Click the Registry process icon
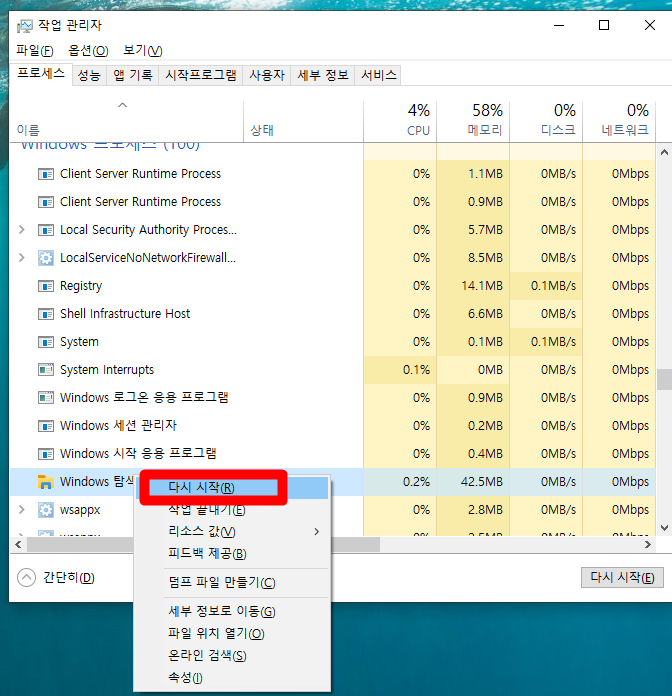The height and width of the screenshot is (696, 672). 46,286
